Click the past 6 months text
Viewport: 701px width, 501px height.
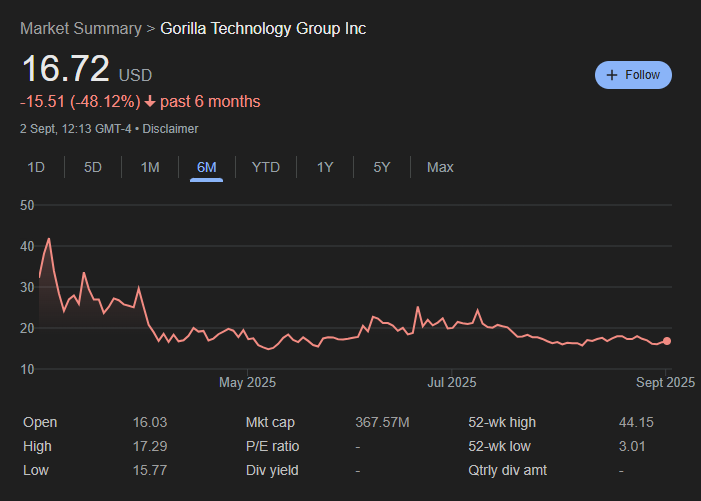point(210,102)
